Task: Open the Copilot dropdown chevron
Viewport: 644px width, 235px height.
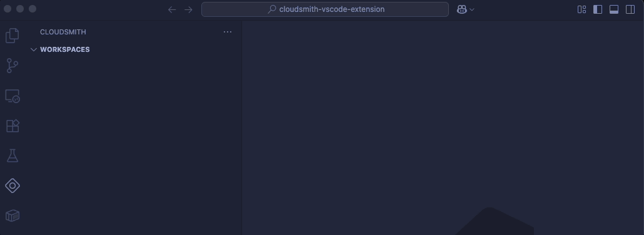Action: (471, 9)
